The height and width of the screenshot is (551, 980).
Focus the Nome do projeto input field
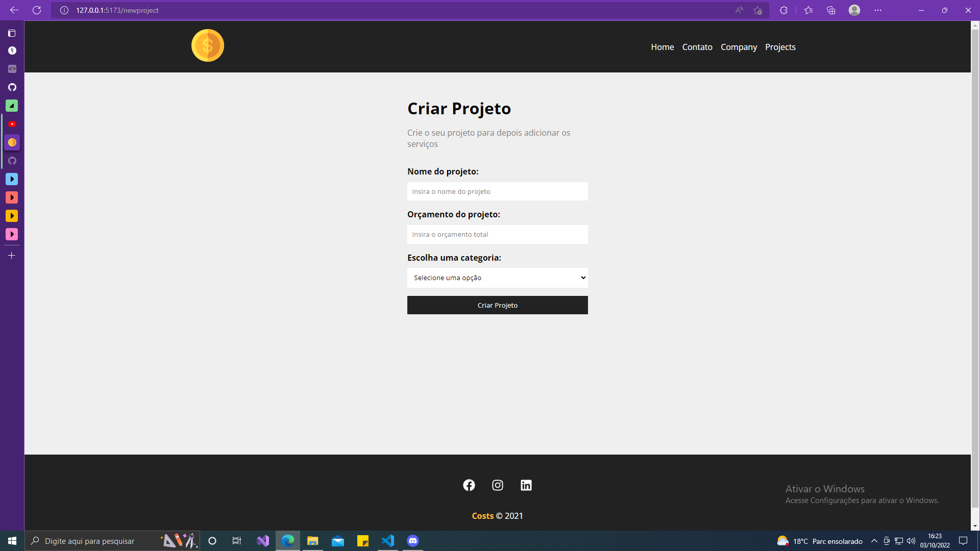(x=498, y=191)
